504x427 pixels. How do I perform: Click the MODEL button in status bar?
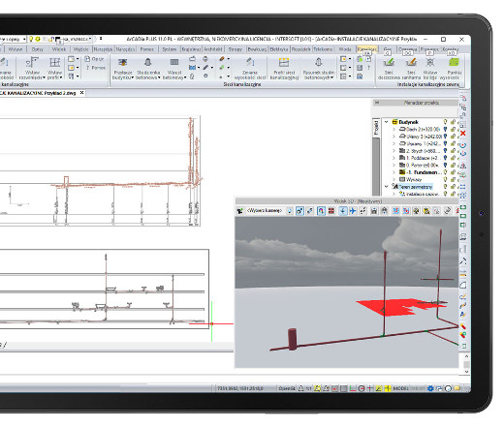(400, 388)
